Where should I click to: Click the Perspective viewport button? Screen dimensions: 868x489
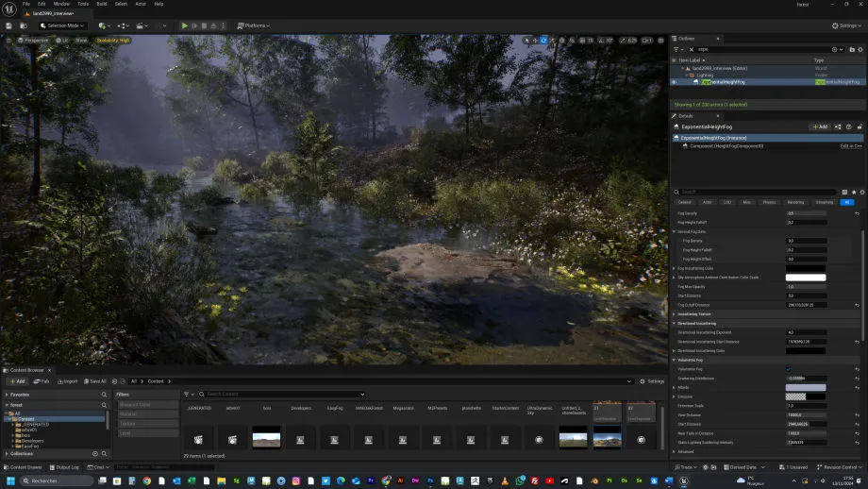[33, 41]
